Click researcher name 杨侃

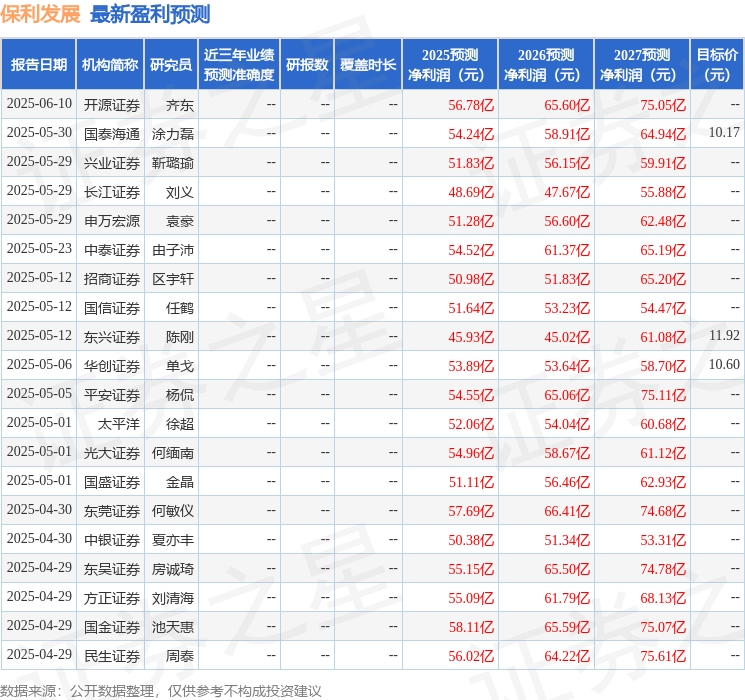pyautogui.click(x=180, y=395)
